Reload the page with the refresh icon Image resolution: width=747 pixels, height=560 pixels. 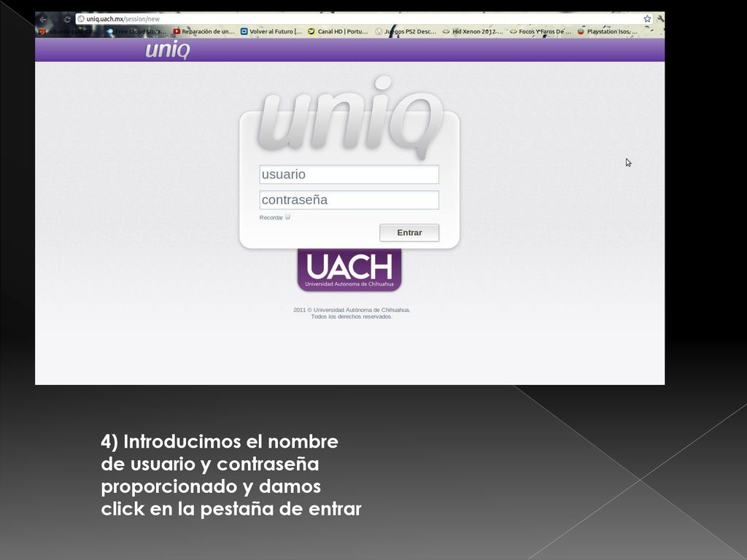67,19
